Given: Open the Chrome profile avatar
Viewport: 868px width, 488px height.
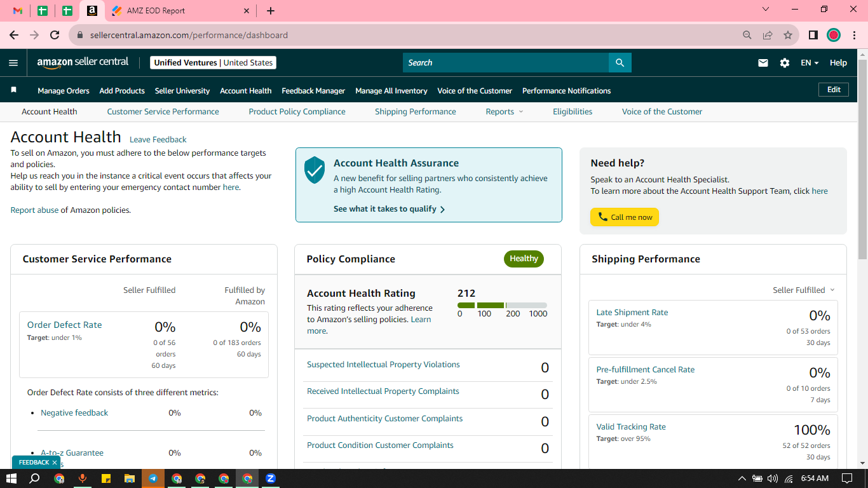Looking at the screenshot, I should click(x=834, y=35).
